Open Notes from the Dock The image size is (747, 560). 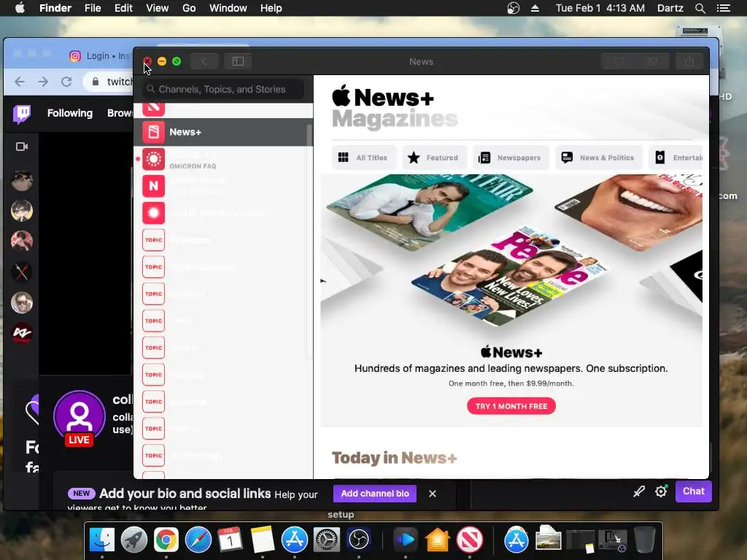pyautogui.click(x=263, y=540)
